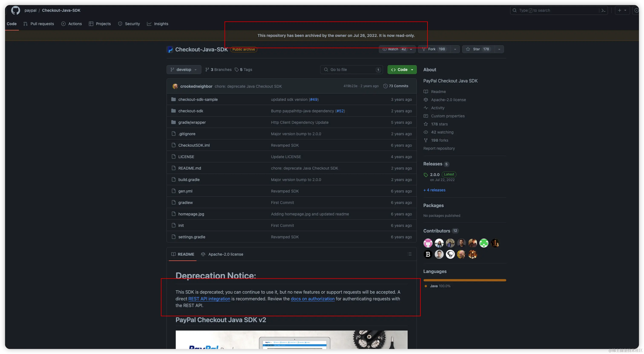644x354 pixels.
Task: Click crookedneighbor's avatar in commit row
Action: (175, 86)
